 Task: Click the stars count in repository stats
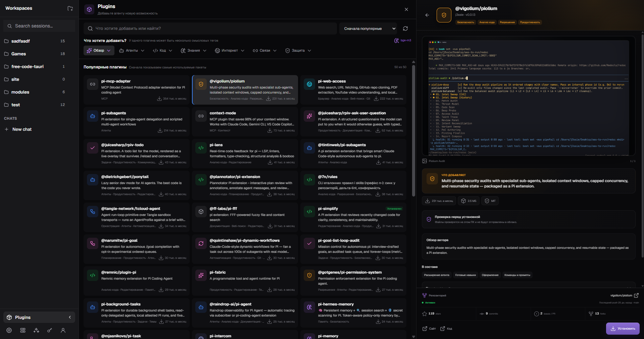[x=432, y=314]
